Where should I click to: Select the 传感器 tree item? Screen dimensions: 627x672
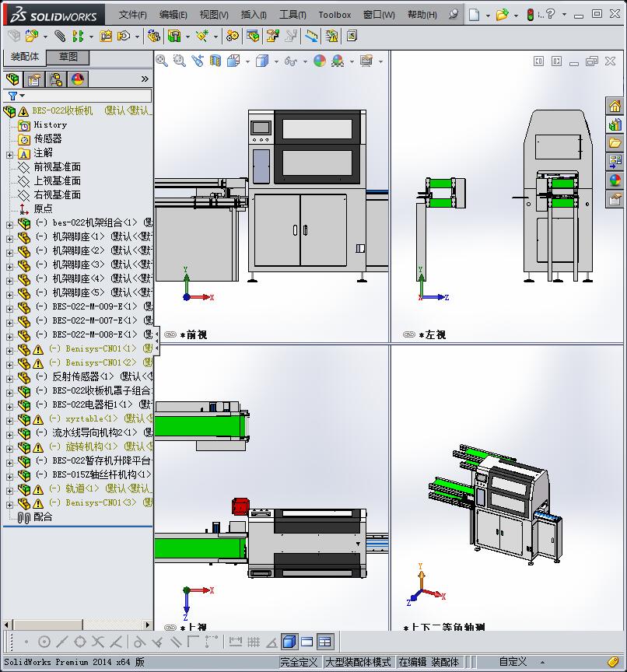[x=47, y=139]
